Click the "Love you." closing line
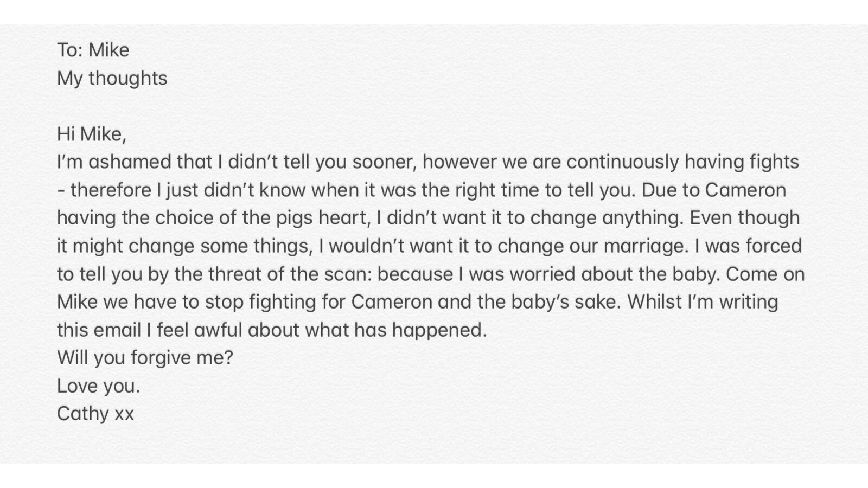The image size is (868, 488). point(98,386)
